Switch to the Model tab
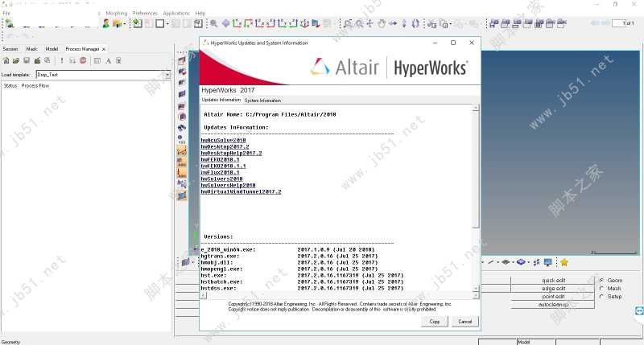Viewport: 644px width, 345px height. coord(52,49)
